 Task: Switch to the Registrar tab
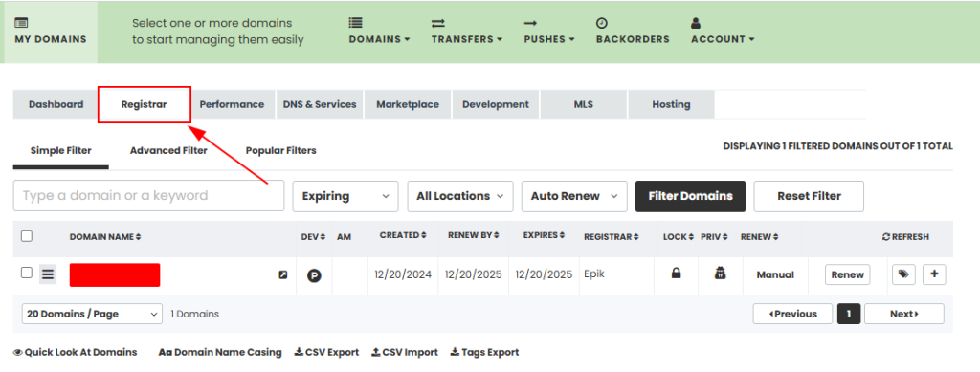145,104
